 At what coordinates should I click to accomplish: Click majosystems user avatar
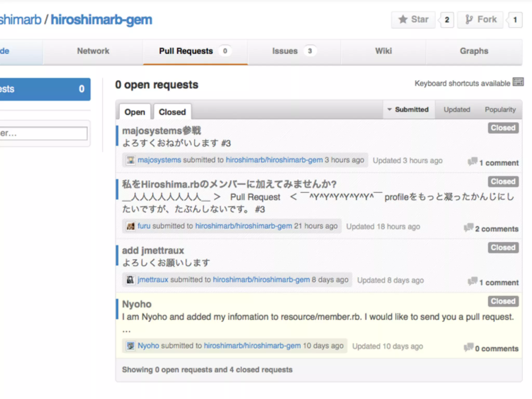click(130, 160)
